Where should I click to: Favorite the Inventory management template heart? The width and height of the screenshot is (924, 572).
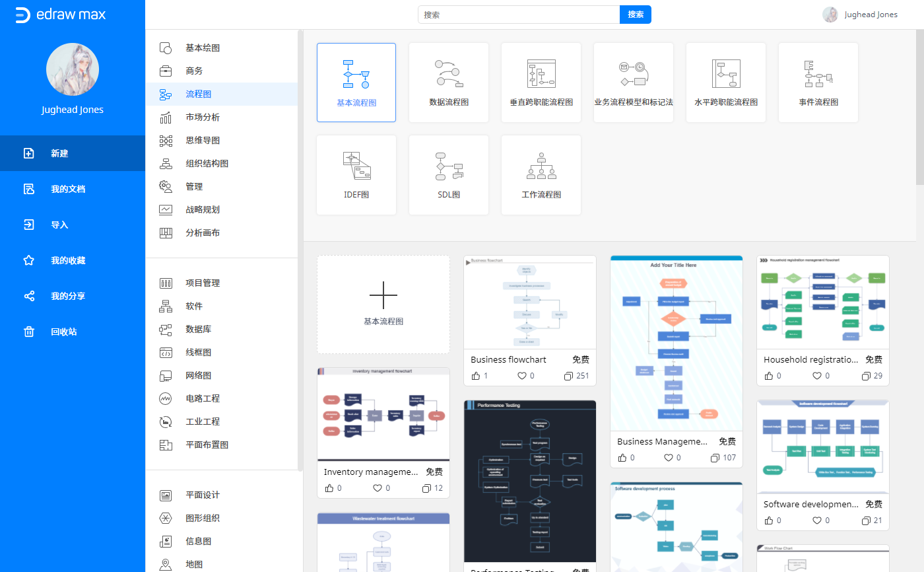[378, 488]
